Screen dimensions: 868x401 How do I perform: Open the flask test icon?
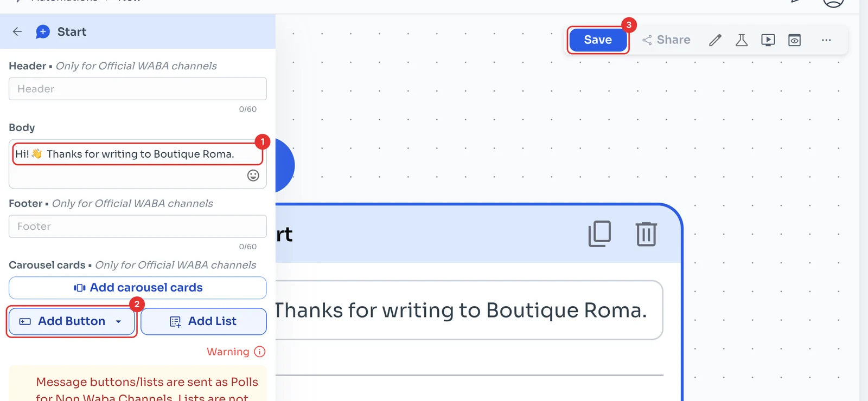click(742, 40)
